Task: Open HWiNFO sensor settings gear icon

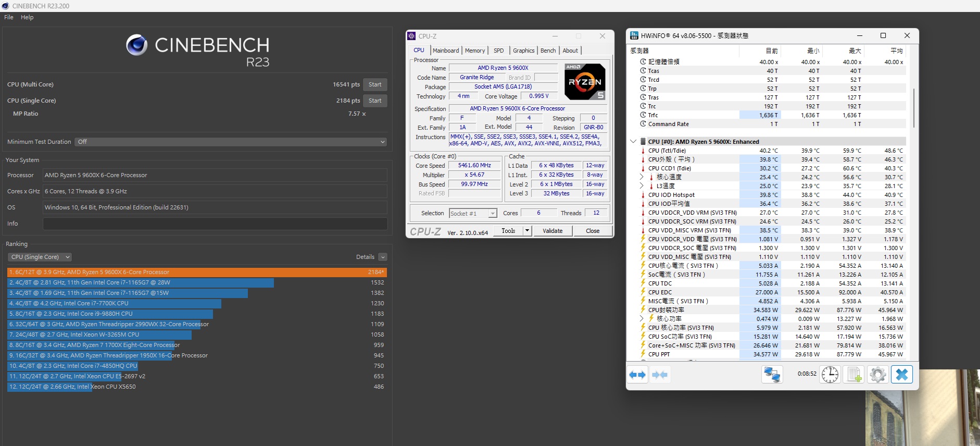Action: coord(877,375)
